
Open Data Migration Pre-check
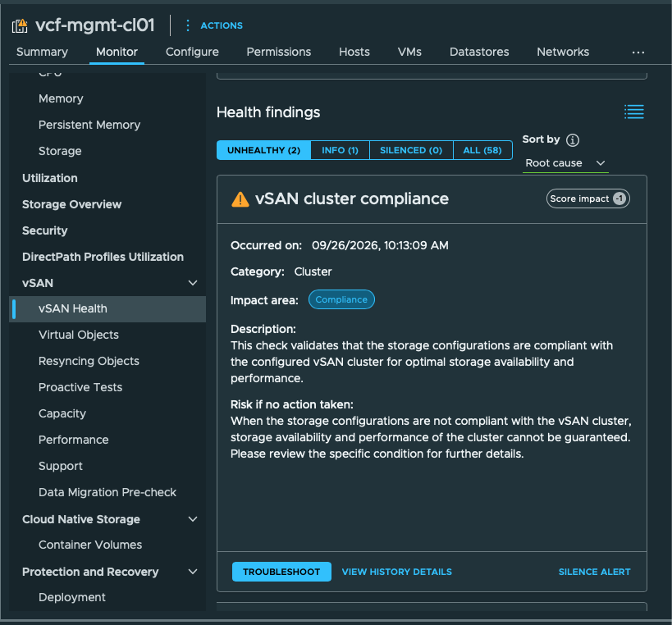pos(107,492)
